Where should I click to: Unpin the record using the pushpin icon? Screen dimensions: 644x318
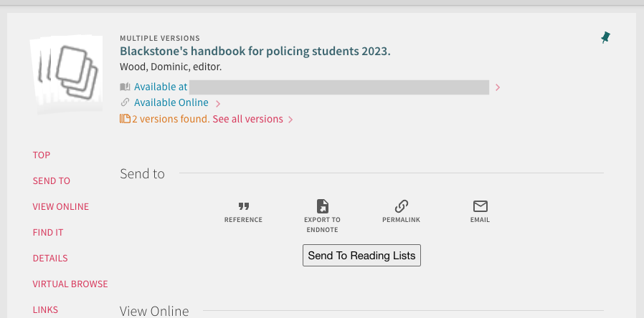coord(605,38)
